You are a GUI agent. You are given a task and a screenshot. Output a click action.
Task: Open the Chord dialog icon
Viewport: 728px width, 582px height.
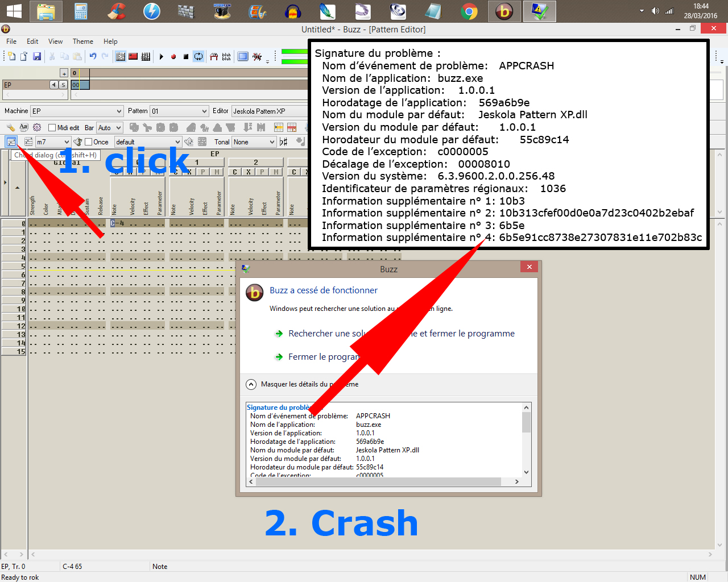[11, 142]
